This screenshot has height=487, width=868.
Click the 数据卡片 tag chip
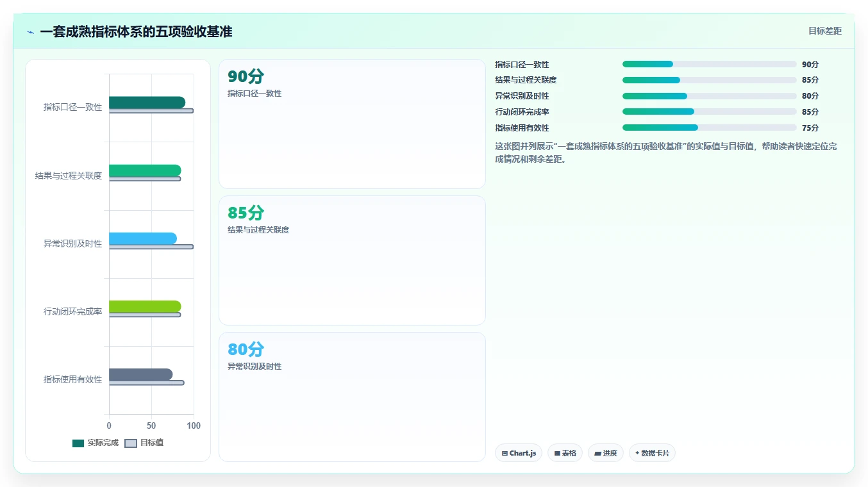[652, 453]
